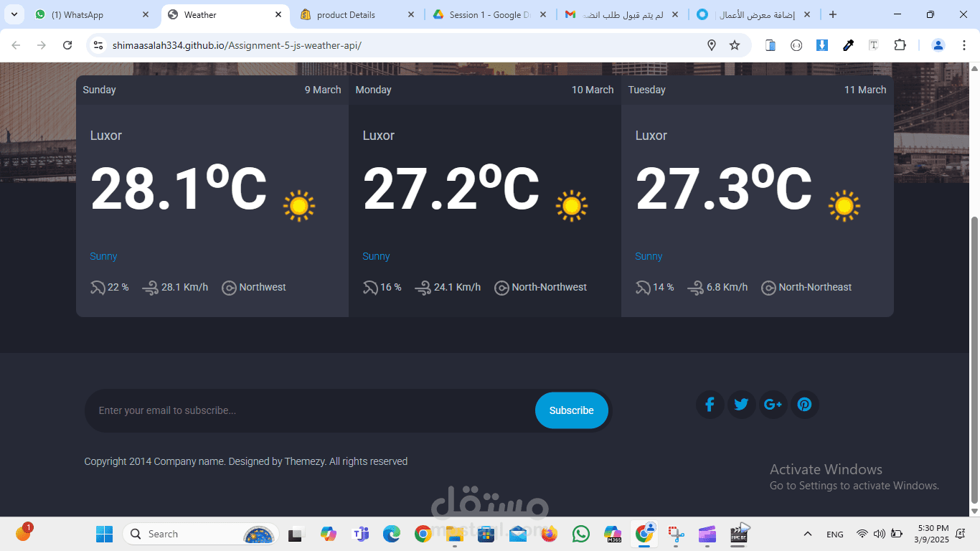Click the sun icon on Sunday card
The image size is (980, 551).
(299, 206)
